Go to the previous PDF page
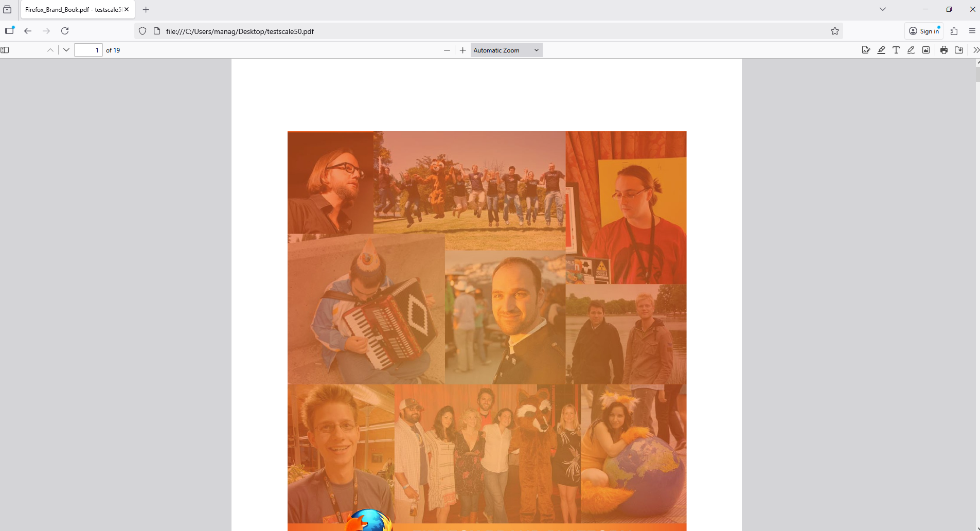The width and height of the screenshot is (980, 531). point(50,50)
